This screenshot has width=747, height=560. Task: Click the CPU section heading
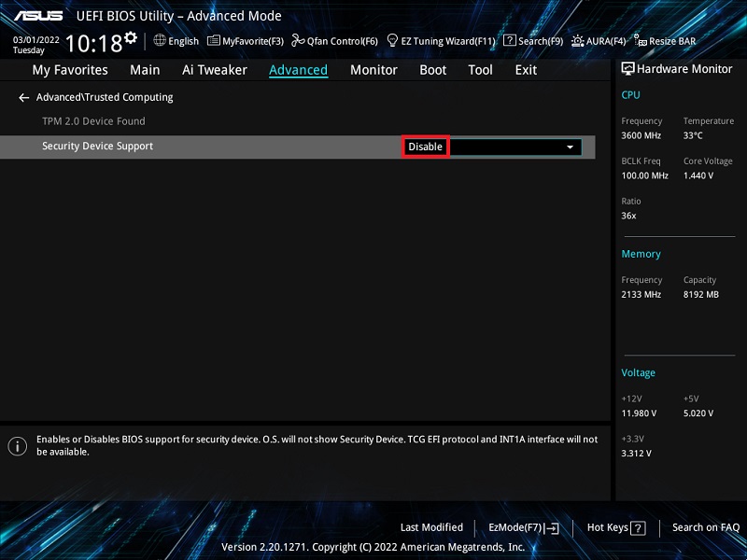[x=630, y=95]
